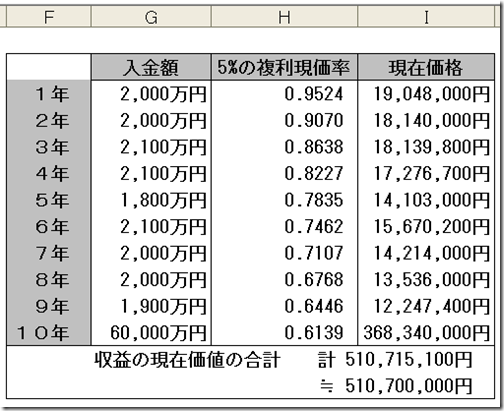Click the 入金額 header cell

(151, 67)
